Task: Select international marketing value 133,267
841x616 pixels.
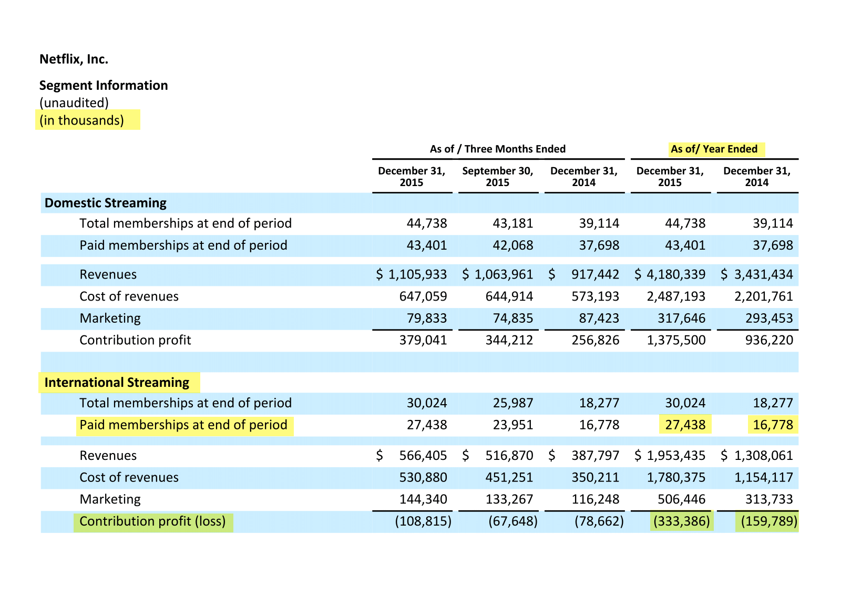Action: [509, 499]
